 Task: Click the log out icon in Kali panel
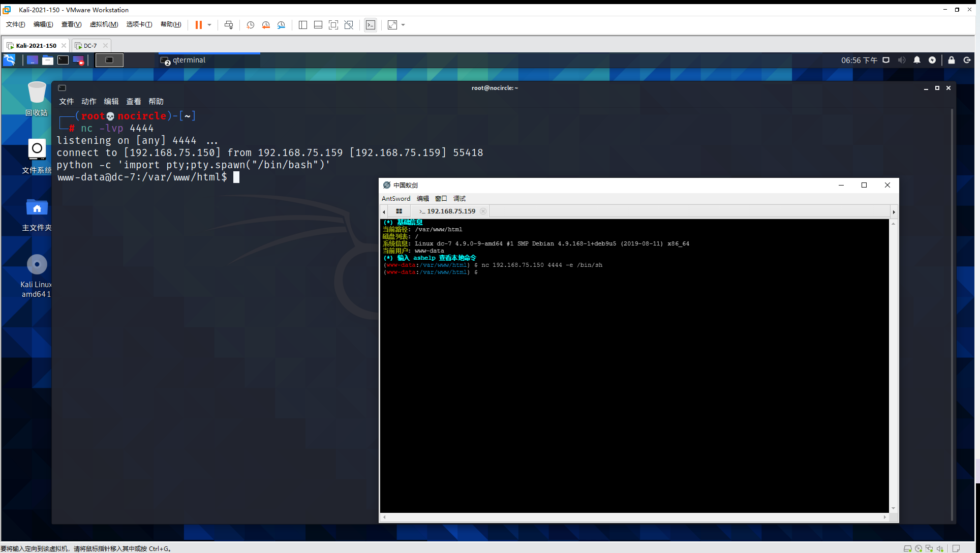967,60
